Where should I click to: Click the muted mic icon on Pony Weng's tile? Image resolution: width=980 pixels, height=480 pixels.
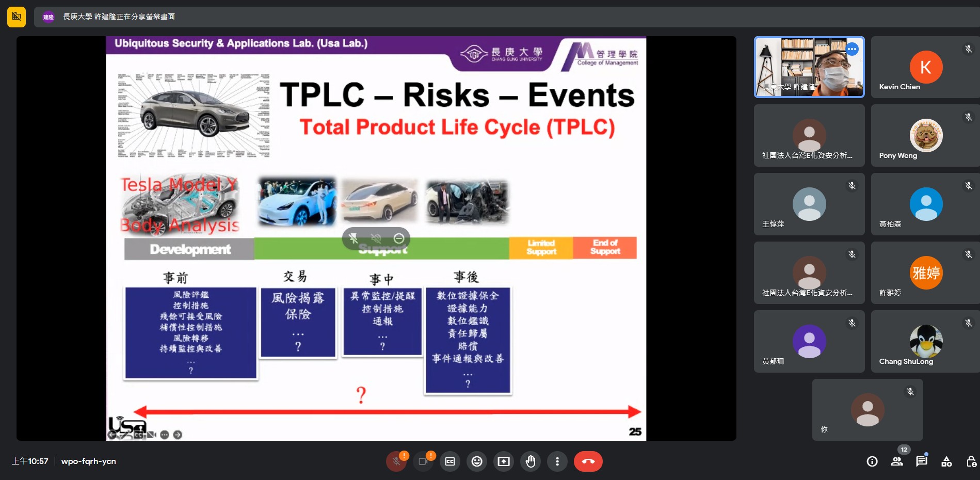tap(969, 117)
